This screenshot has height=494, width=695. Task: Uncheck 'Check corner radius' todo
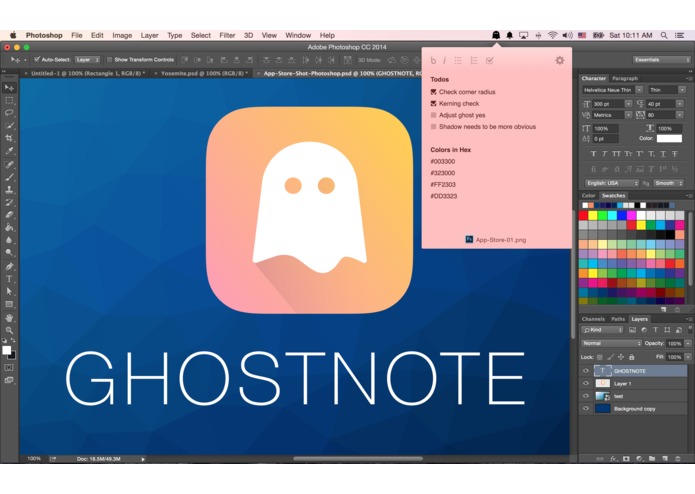(433, 92)
